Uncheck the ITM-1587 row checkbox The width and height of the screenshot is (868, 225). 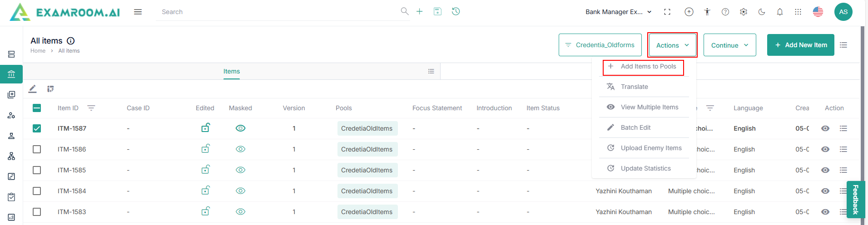(37, 128)
